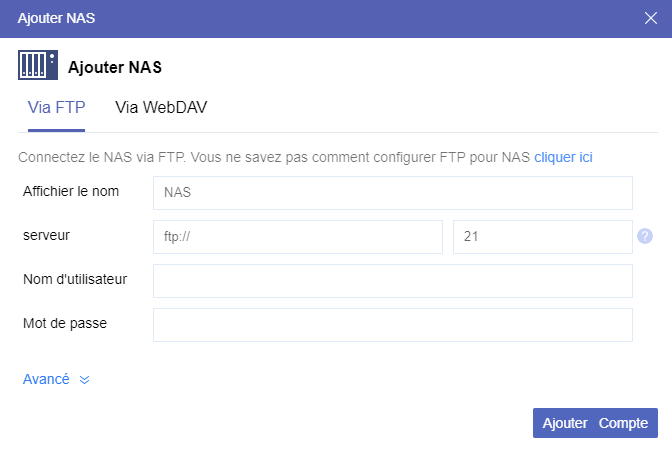Viewport: 672px width, 463px height.
Task: Click the Nom d'utilisateur input box
Action: (x=392, y=281)
